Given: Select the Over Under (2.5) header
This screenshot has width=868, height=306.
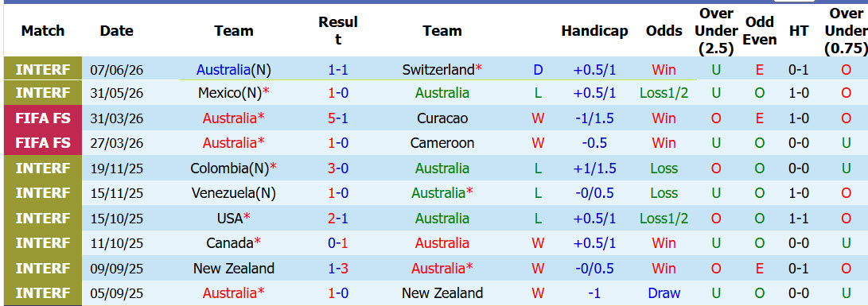Looking at the screenshot, I should click(x=716, y=31).
